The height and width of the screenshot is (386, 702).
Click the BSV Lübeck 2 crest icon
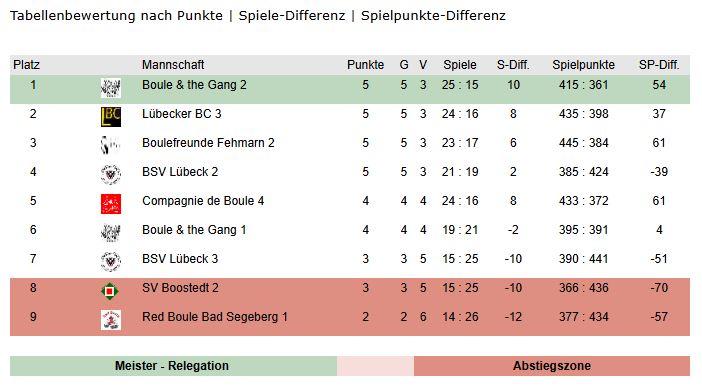click(x=111, y=175)
